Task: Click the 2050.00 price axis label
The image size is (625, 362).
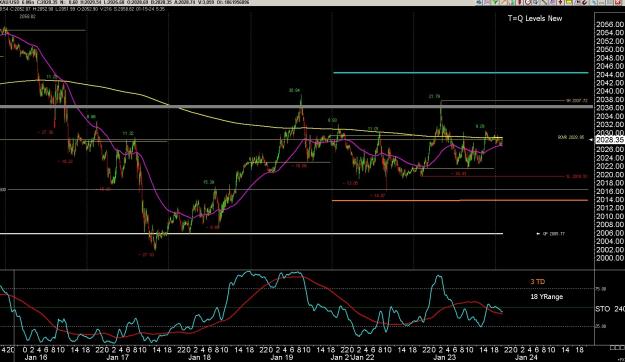Action: pos(610,50)
